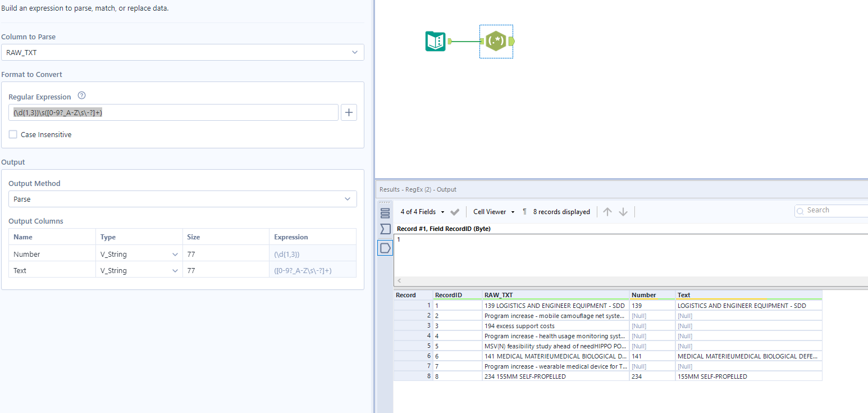Open the Regular Expression help tooltip
868x413 pixels.
pos(81,95)
